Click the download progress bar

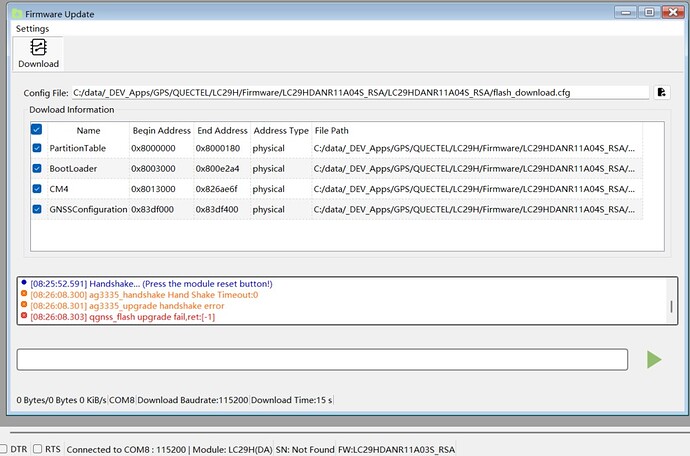[x=322, y=359]
